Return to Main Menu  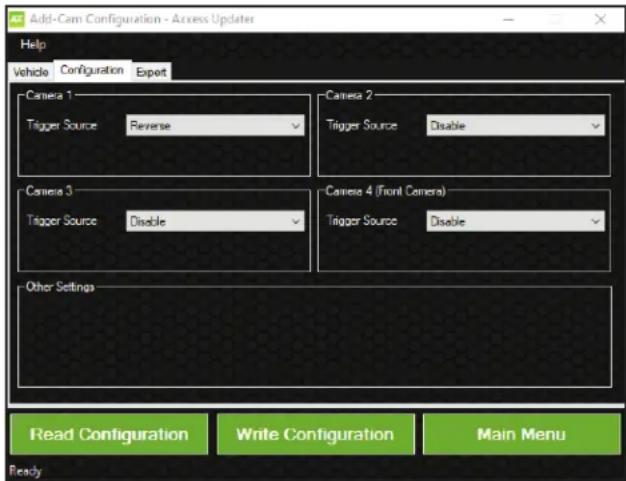[x=522, y=434]
